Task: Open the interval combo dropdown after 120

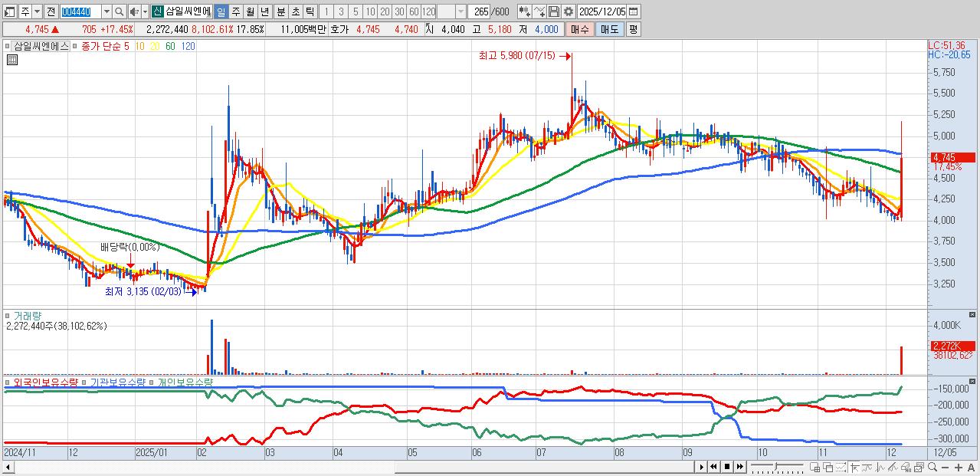Action: [x=461, y=11]
